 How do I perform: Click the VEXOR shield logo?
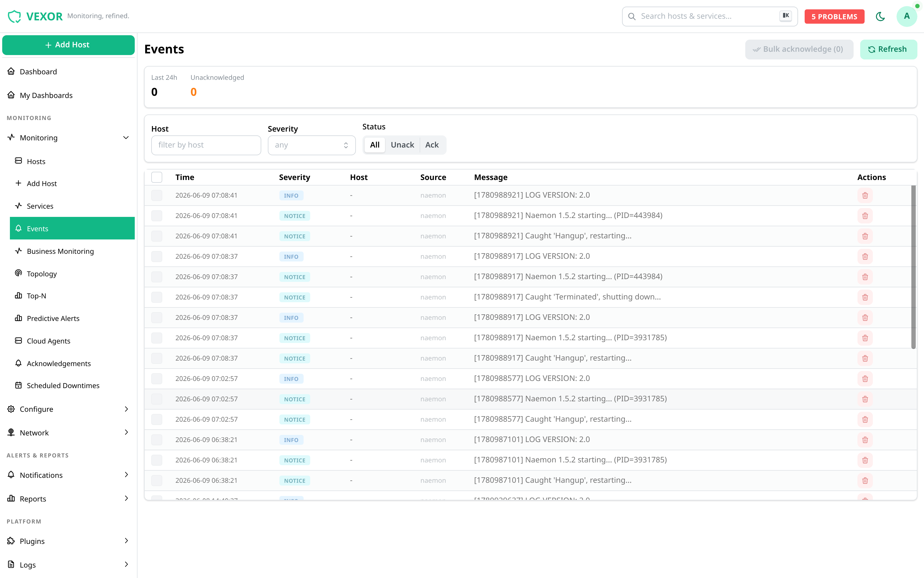click(15, 16)
